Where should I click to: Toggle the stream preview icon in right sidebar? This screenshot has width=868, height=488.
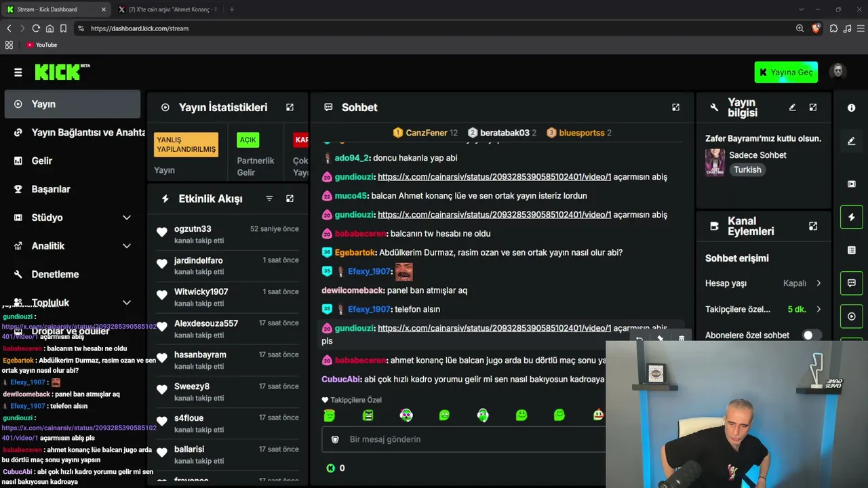click(x=852, y=184)
